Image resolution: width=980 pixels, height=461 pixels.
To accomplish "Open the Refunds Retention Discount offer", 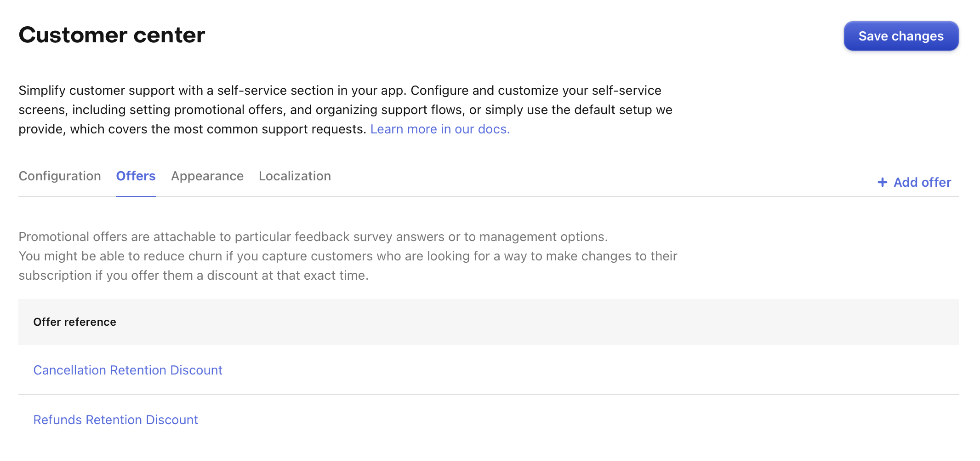I will click(115, 420).
